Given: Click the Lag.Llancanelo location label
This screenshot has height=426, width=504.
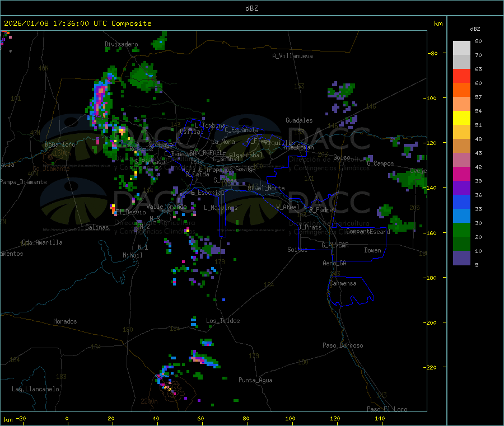Looking at the screenshot, I should coord(36,389).
